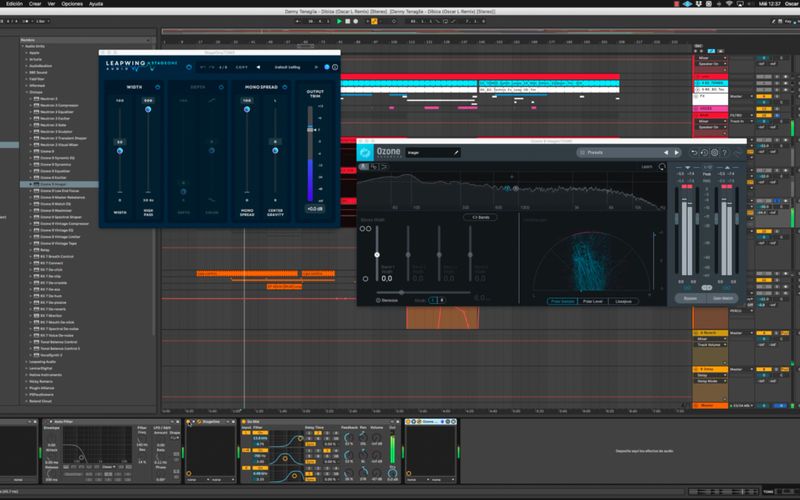Click the Ozone undo arrow icon
The width and height of the screenshot is (800, 500).
tap(694, 153)
